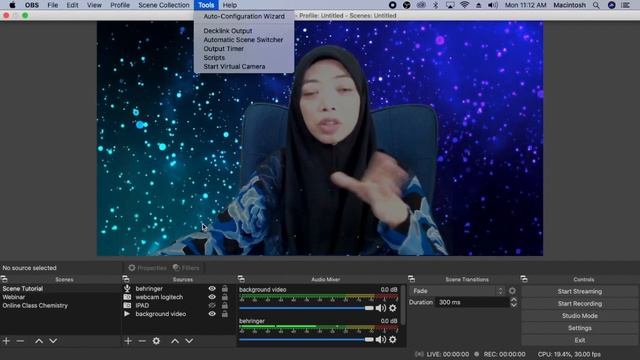Toggle the lock on the webcam logitech source
Image resolution: width=640 pixels, height=360 pixels.
(x=225, y=297)
